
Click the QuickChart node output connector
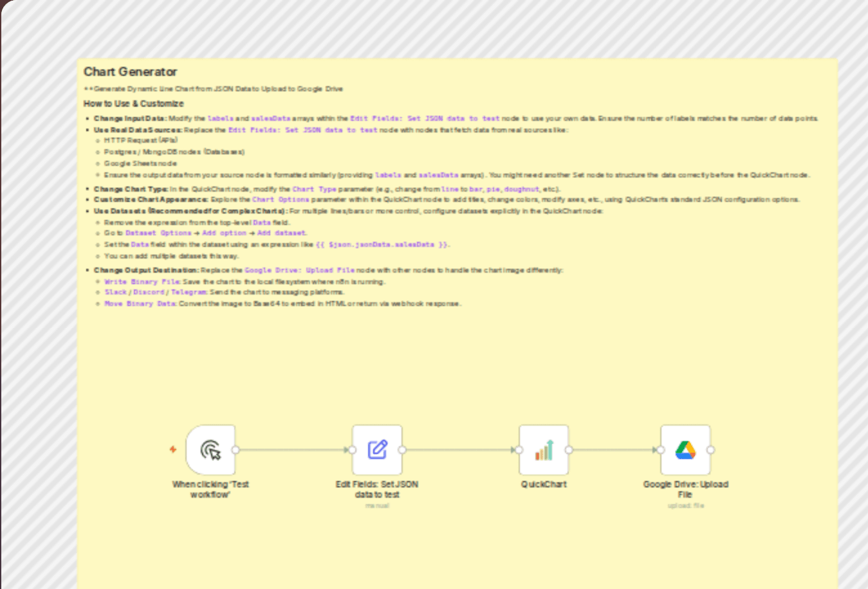(x=569, y=450)
